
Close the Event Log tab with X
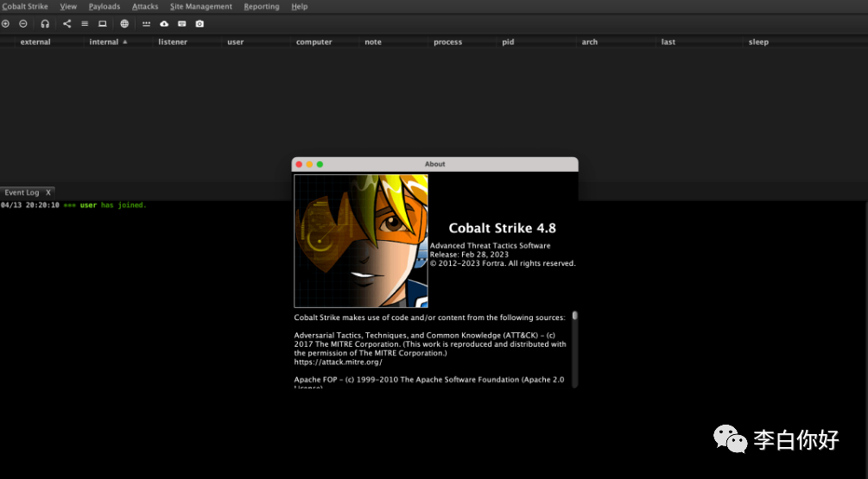48,192
